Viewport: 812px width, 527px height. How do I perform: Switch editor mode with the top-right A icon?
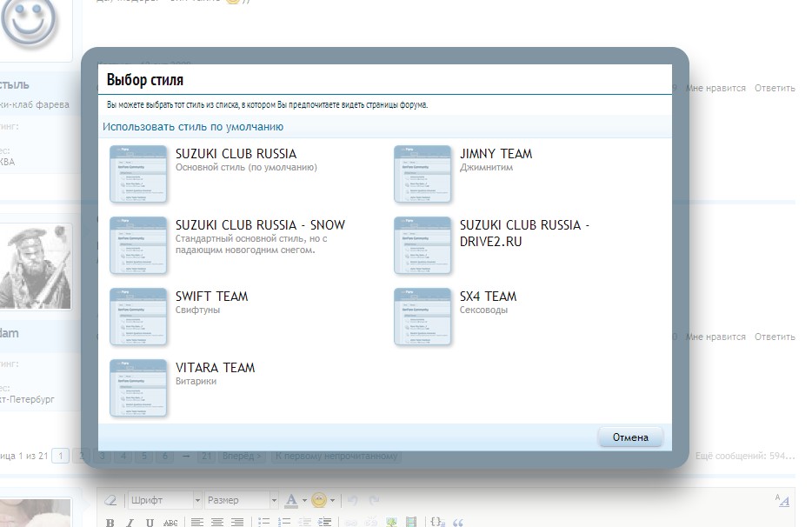pos(782,500)
